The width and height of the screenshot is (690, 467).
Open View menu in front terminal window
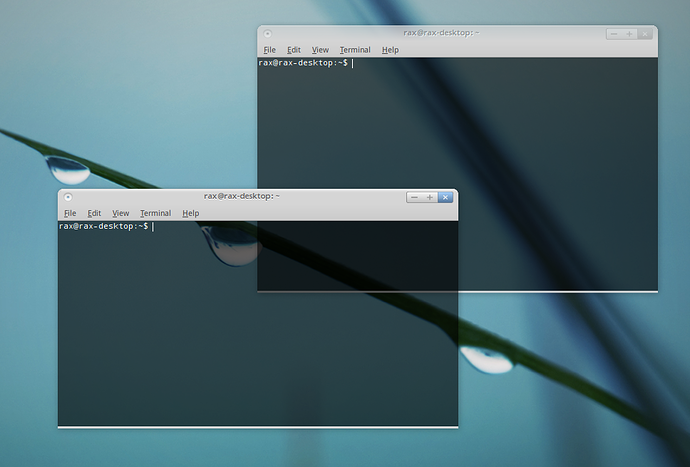point(121,213)
